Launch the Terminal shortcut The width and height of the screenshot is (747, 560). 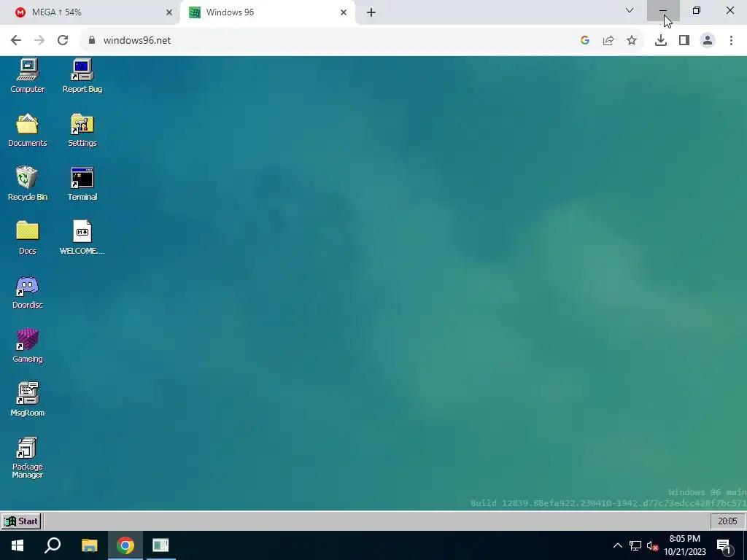(82, 184)
